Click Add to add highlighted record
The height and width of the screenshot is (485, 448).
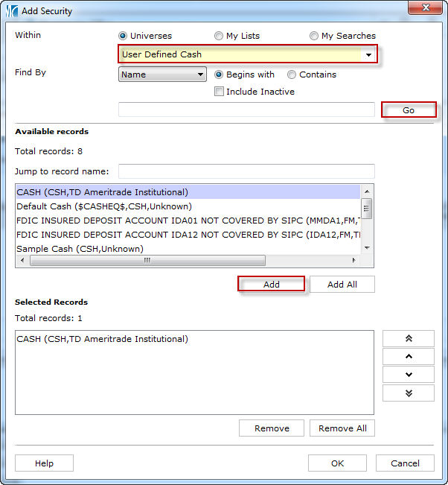[271, 284]
